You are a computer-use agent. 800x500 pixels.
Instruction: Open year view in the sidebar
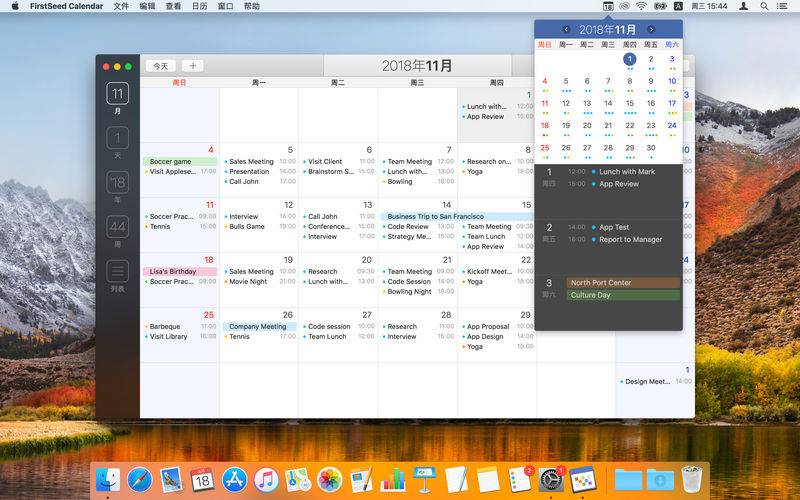point(118,186)
